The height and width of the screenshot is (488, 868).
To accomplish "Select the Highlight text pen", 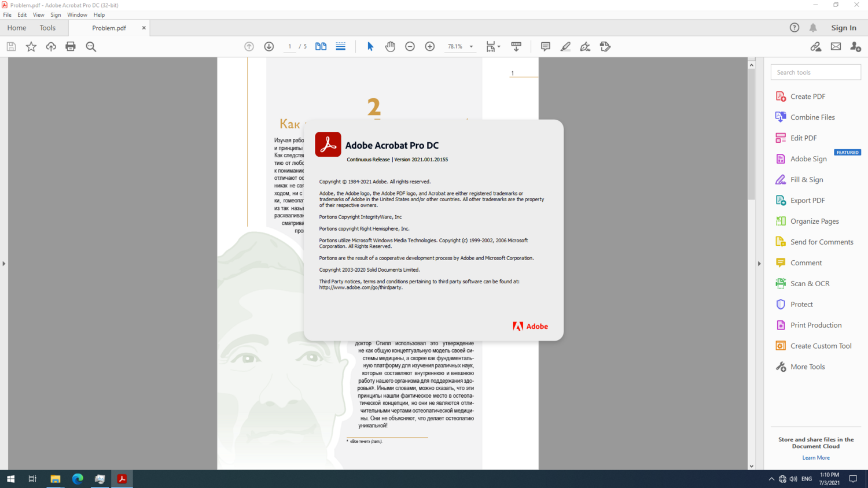I will [565, 46].
